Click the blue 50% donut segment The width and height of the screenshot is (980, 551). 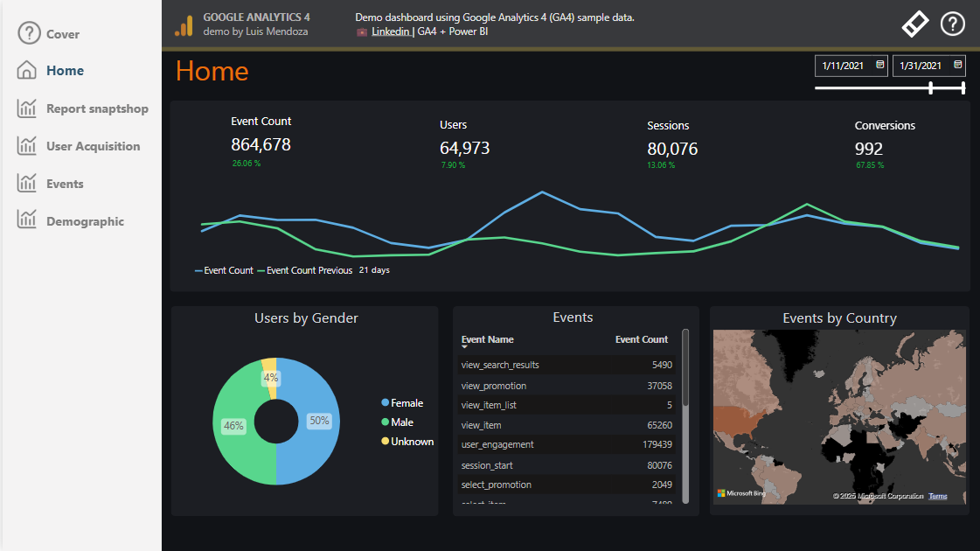click(x=319, y=421)
